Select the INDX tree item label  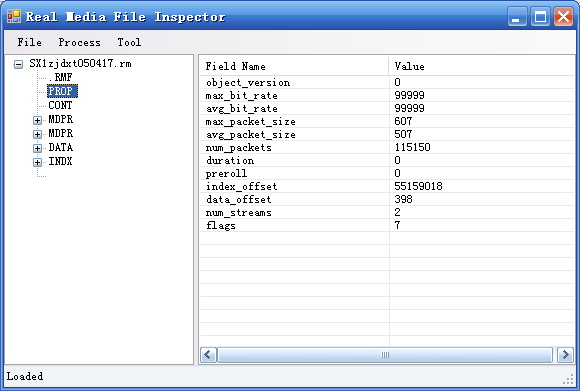coord(60,162)
